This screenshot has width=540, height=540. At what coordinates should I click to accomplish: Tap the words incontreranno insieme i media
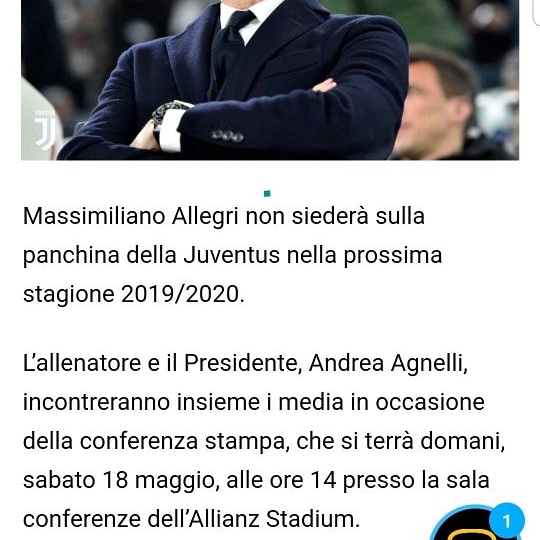pos(183,403)
